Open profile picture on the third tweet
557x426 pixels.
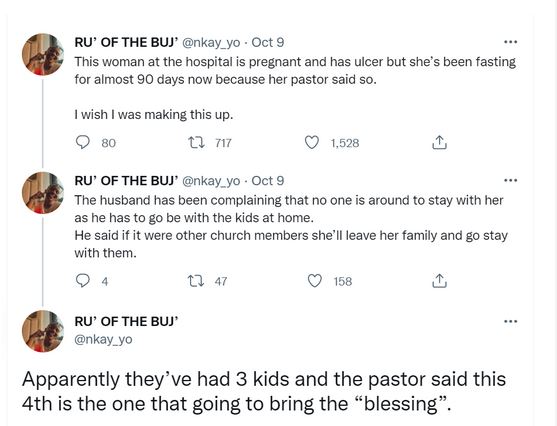pos(43,331)
